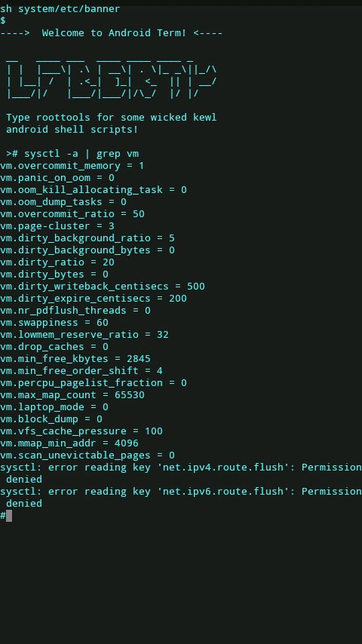Image resolution: width=362 pixels, height=644 pixels.
Task: Click the vm.min_free_kbytes = 2845 line
Action: pyautogui.click(x=75, y=358)
